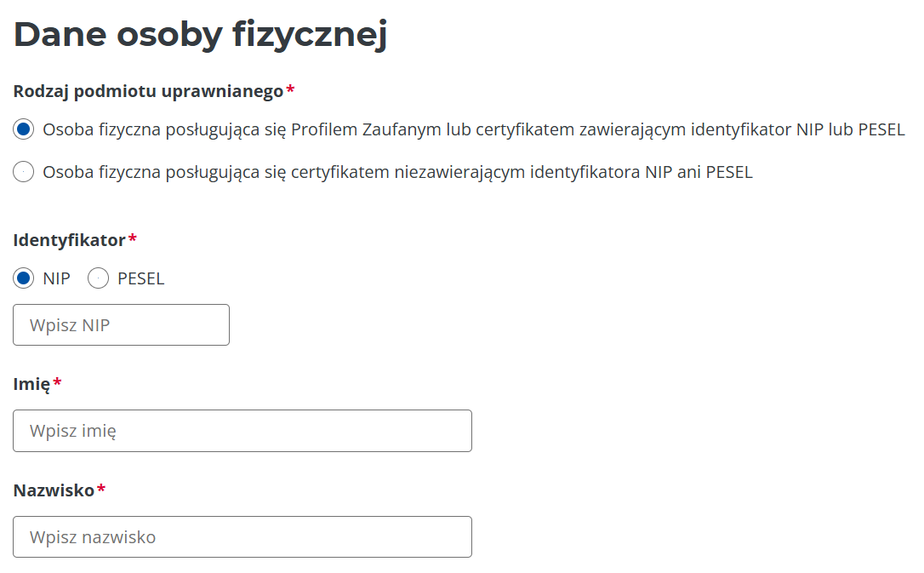
Task: Click into the "Wpisz nazwisko" text field
Action: tap(242, 537)
